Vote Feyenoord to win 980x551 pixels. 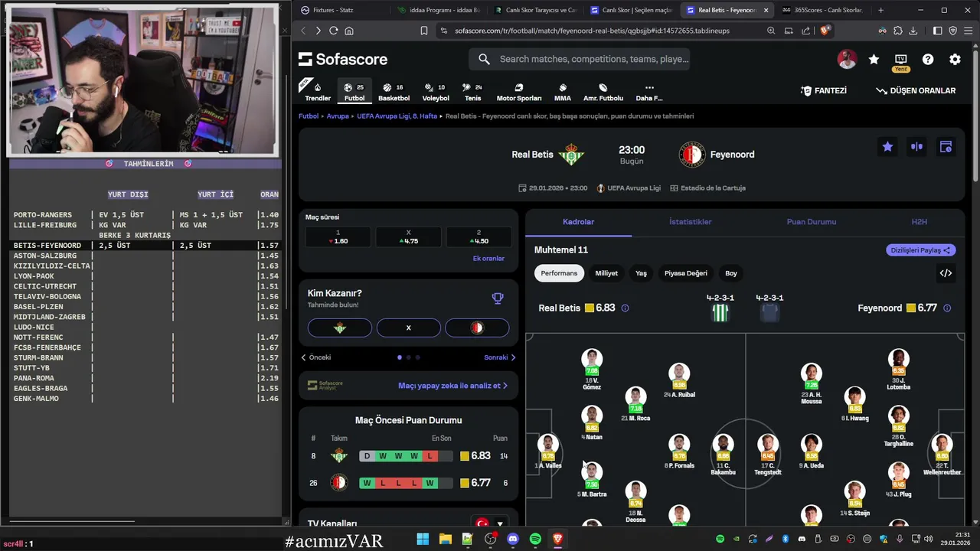pyautogui.click(x=477, y=328)
